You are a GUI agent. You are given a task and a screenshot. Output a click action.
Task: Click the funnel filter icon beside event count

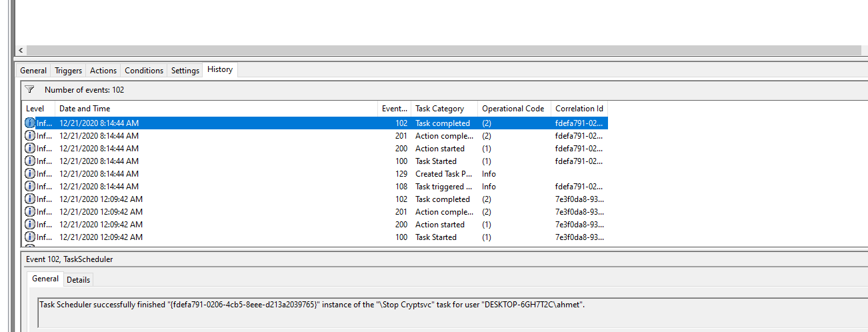[x=29, y=89]
